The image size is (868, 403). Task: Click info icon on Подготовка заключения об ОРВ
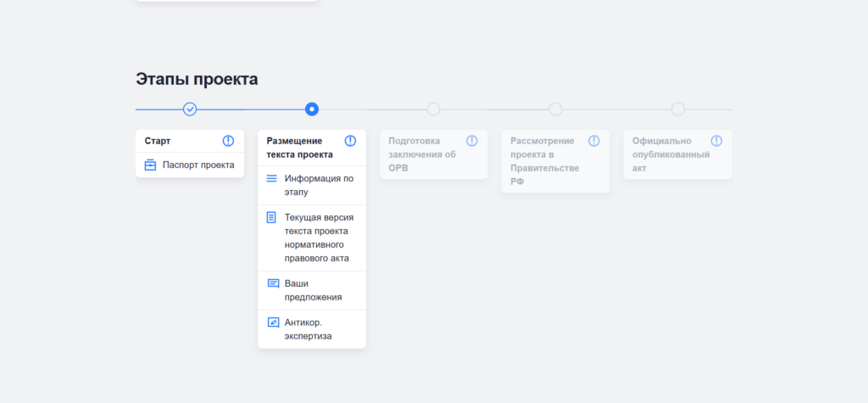tap(471, 141)
